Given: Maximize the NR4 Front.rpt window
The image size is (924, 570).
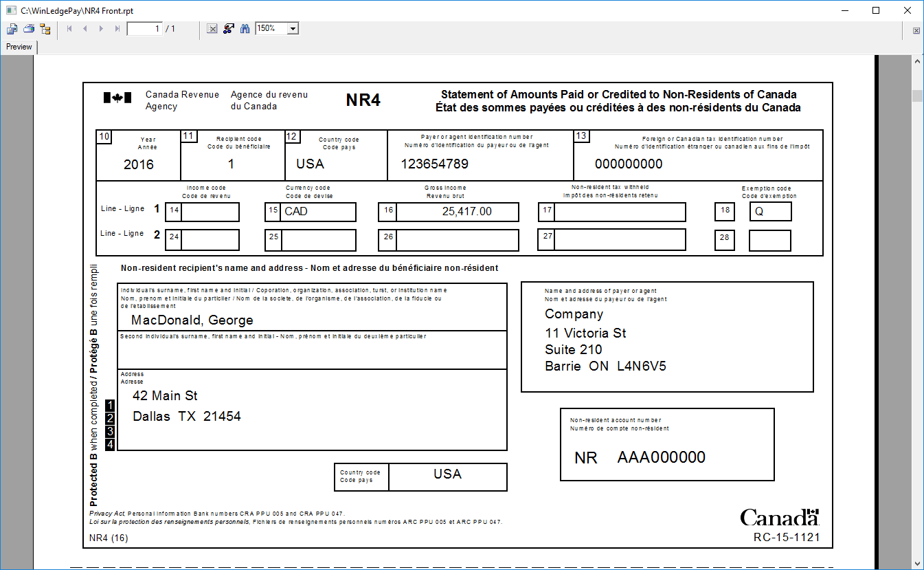Looking at the screenshot, I should (x=876, y=10).
